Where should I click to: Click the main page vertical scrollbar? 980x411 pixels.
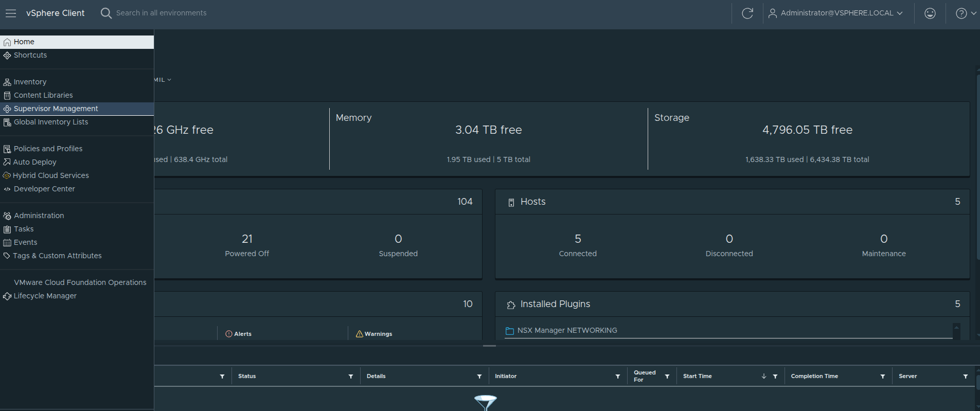point(977,167)
